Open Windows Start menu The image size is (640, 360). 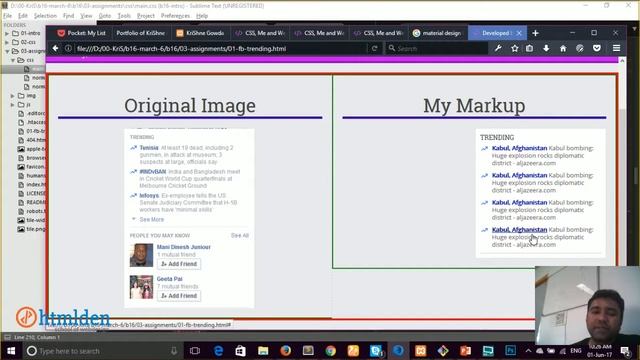click(11, 351)
